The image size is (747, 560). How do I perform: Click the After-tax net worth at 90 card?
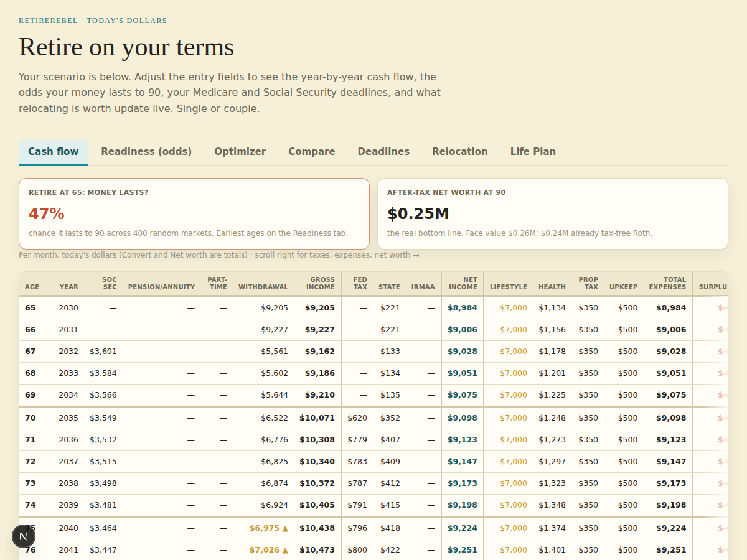(553, 214)
